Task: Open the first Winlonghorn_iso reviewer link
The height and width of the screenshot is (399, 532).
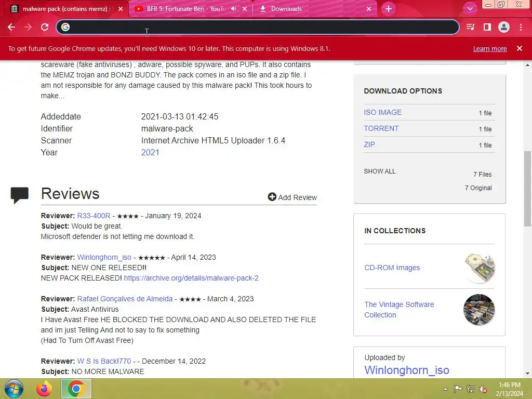Action: click(104, 258)
